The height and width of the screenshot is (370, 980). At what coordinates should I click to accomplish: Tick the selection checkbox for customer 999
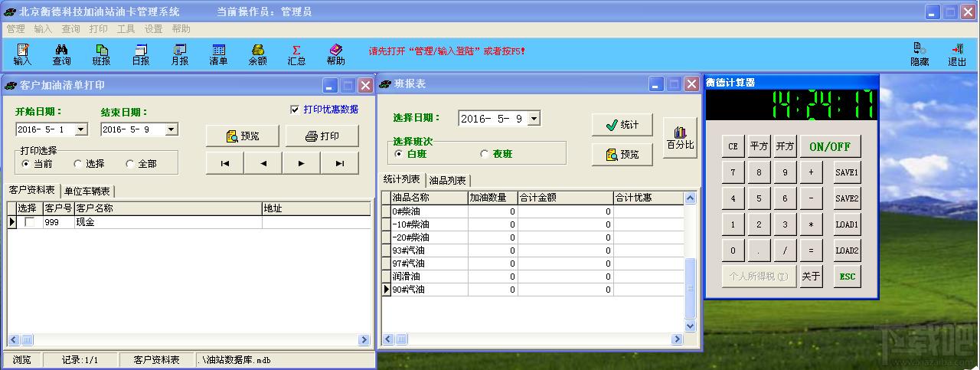click(x=30, y=222)
